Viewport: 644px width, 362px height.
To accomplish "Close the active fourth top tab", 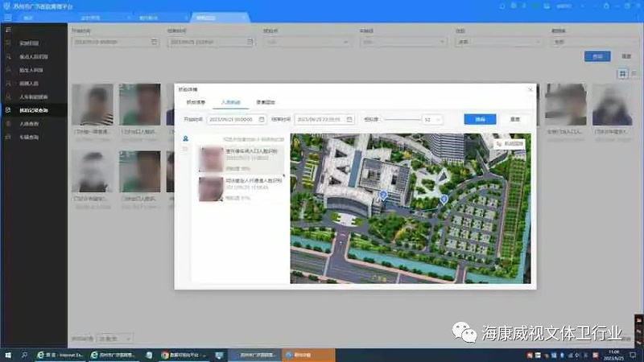I will (x=243, y=18).
